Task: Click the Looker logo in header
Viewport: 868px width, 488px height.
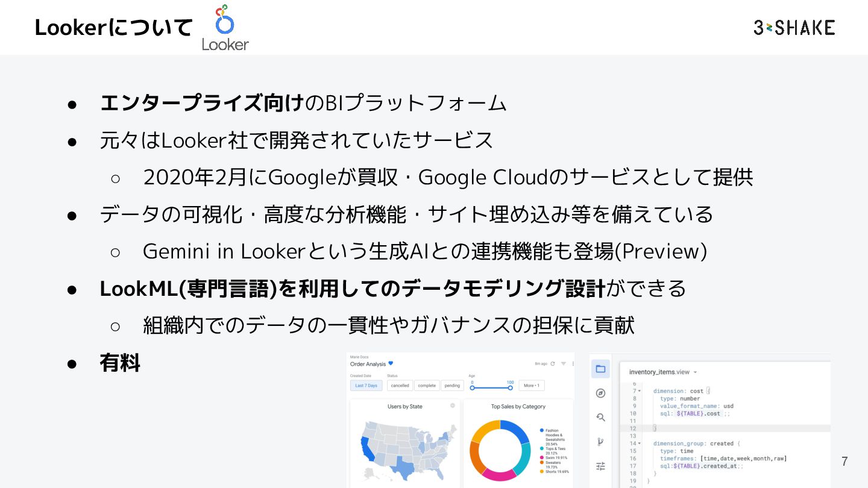Action: pos(225,28)
